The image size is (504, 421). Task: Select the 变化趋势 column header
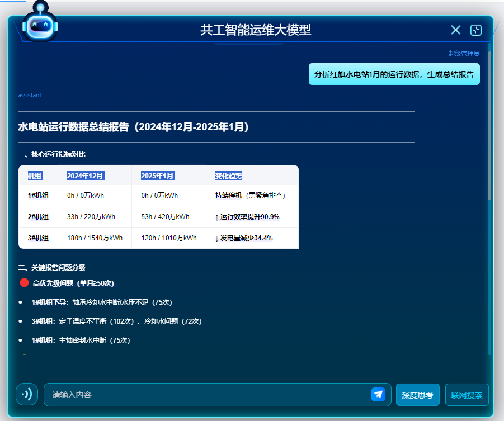tap(229, 176)
